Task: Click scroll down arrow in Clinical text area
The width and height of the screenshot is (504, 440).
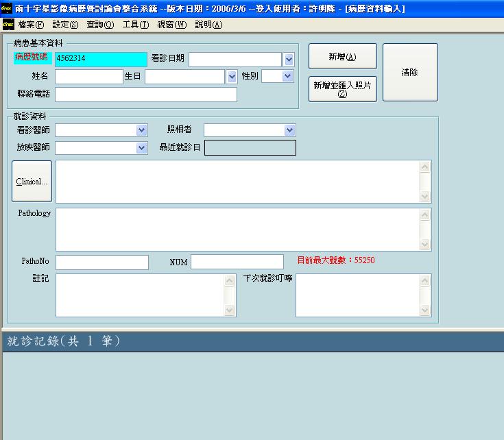Action: [x=425, y=196]
